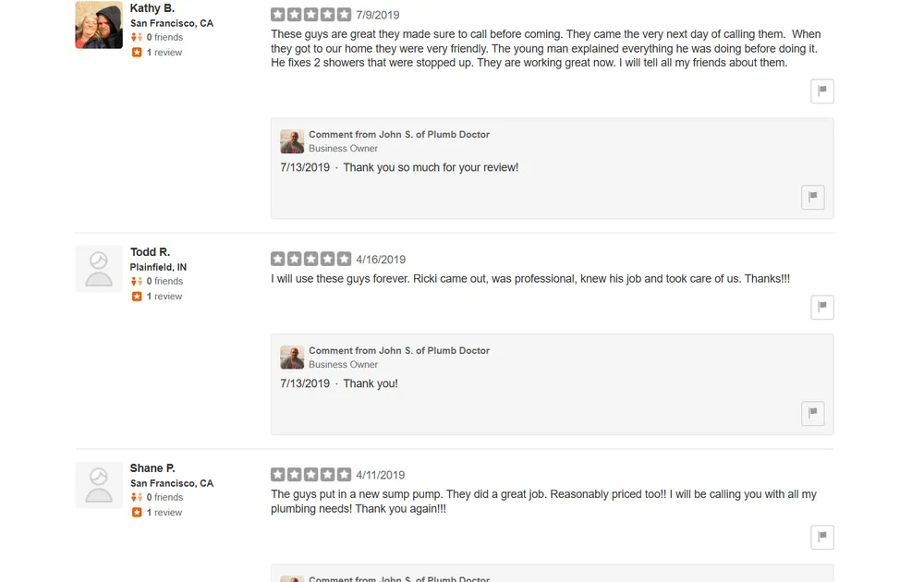
Task: Click Shane P.'s placeholder avatar
Action: click(x=99, y=485)
